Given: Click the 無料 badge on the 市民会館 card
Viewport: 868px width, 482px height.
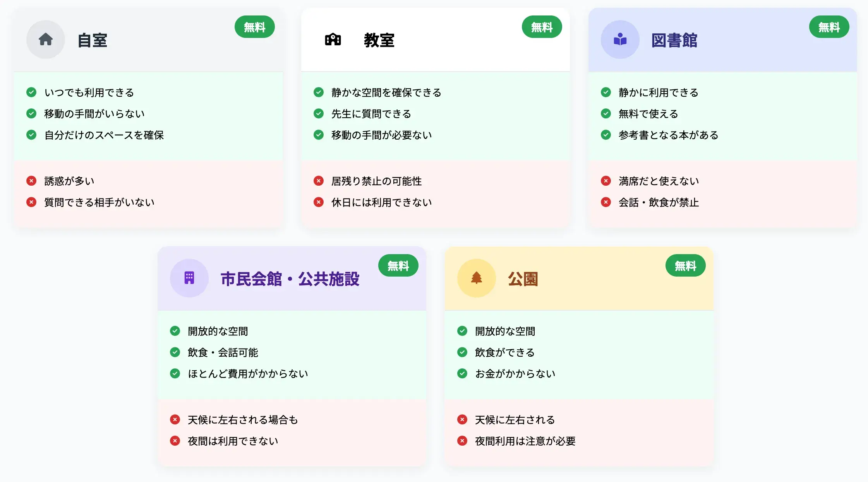Looking at the screenshot, I should click(x=398, y=266).
